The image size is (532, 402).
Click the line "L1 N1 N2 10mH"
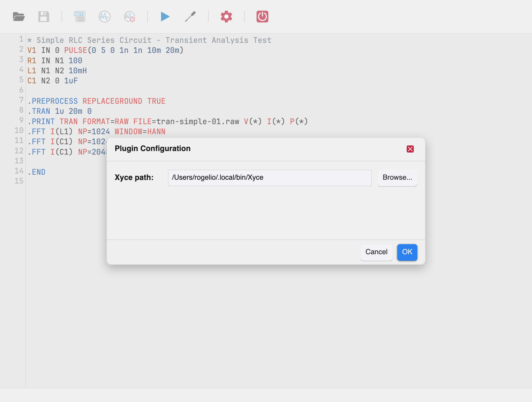tap(57, 71)
